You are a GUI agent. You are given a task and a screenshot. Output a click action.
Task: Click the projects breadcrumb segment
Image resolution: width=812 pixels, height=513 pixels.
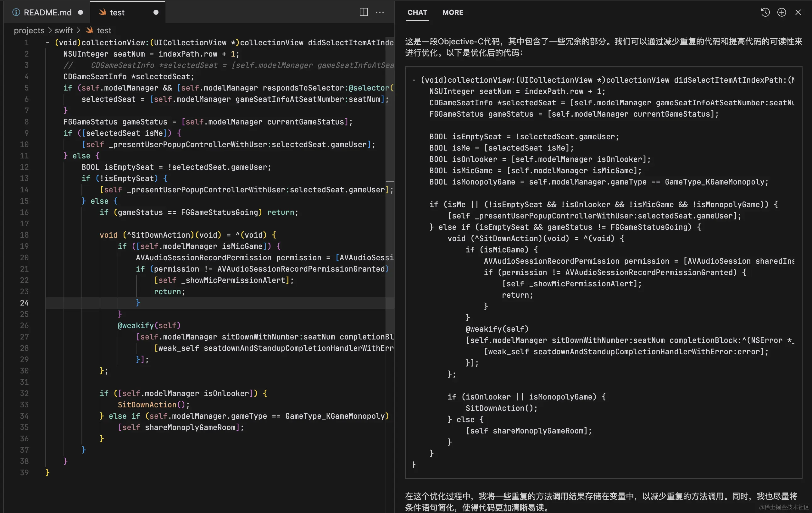(x=29, y=30)
